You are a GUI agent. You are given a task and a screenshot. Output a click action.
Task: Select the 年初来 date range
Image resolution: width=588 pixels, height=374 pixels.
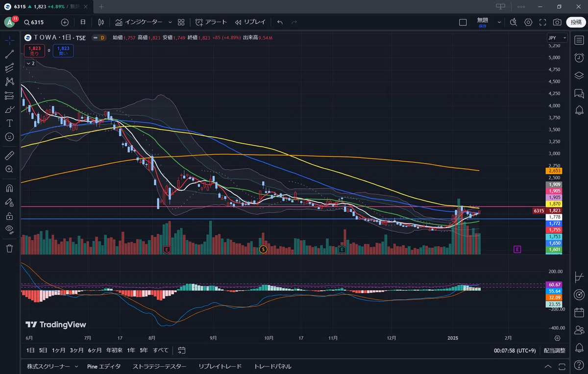pyautogui.click(x=115, y=350)
